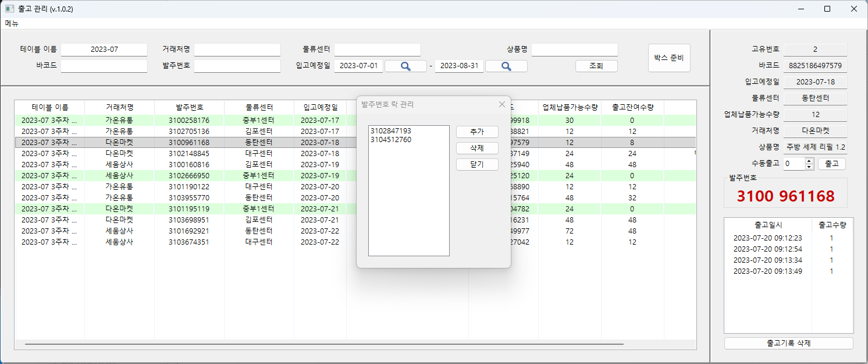Close the 발주번호 락 관리 dialog

click(502, 104)
